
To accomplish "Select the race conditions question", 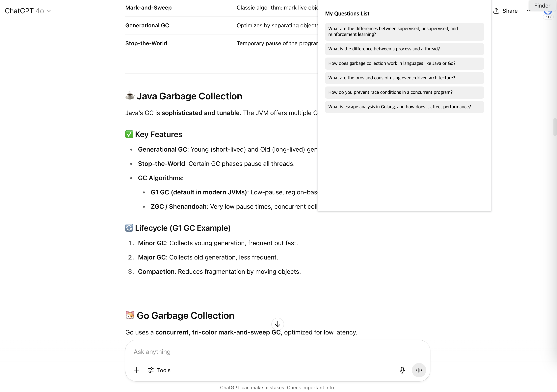I will 404,92.
